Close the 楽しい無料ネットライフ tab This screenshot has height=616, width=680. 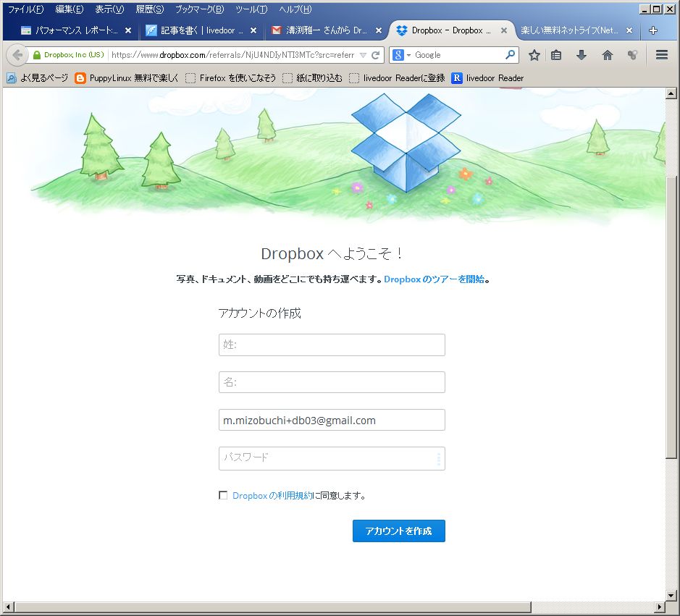(x=629, y=30)
